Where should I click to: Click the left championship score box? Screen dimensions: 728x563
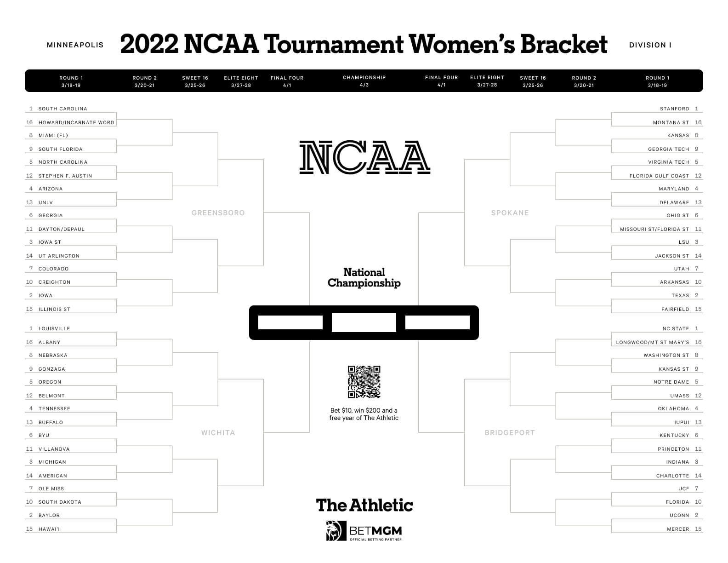290,322
